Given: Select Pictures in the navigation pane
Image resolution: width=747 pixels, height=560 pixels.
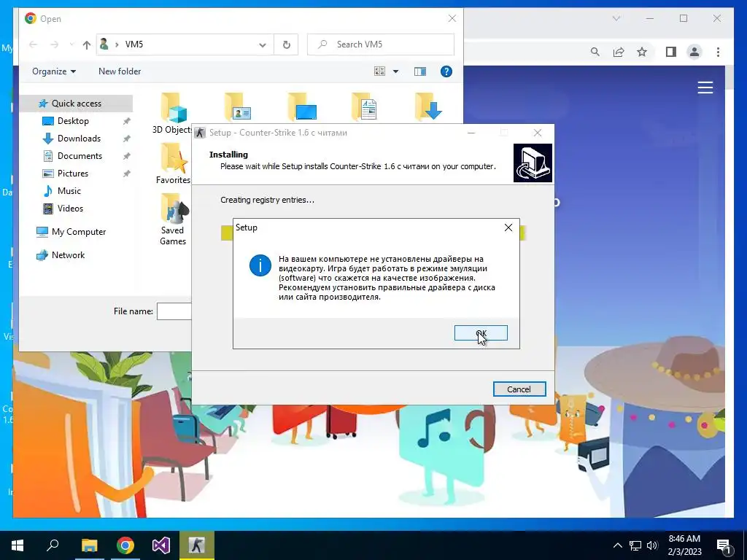Looking at the screenshot, I should [x=72, y=174].
